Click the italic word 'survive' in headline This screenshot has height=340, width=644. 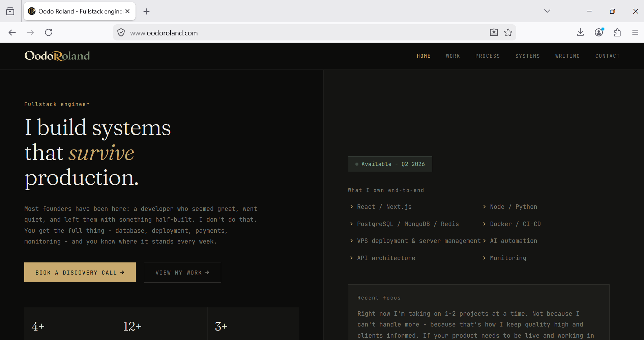(101, 153)
